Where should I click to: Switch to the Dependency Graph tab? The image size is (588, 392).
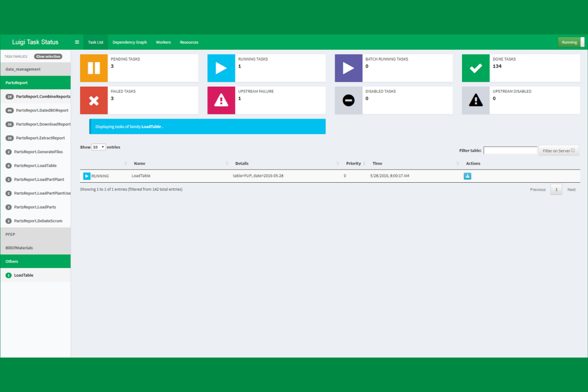point(130,42)
